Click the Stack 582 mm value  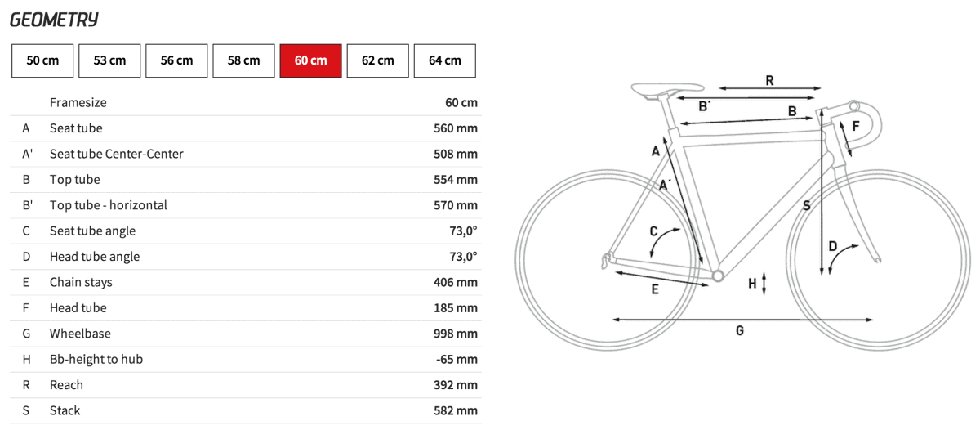(455, 410)
